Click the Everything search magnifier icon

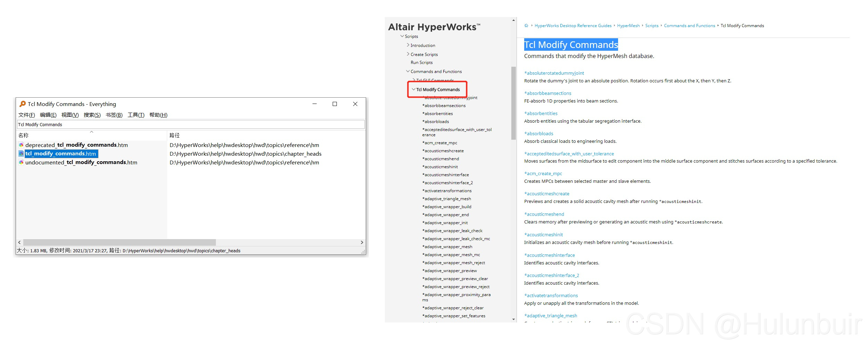[x=23, y=104]
